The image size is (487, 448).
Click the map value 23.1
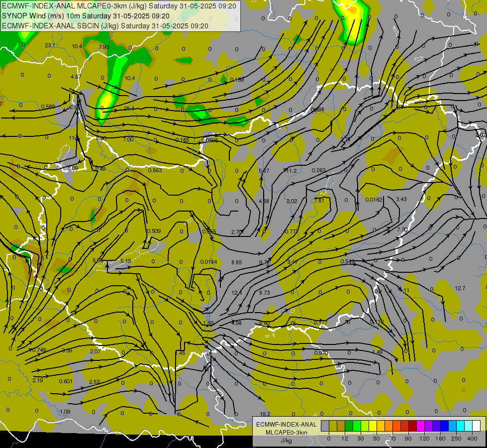click(50, 45)
